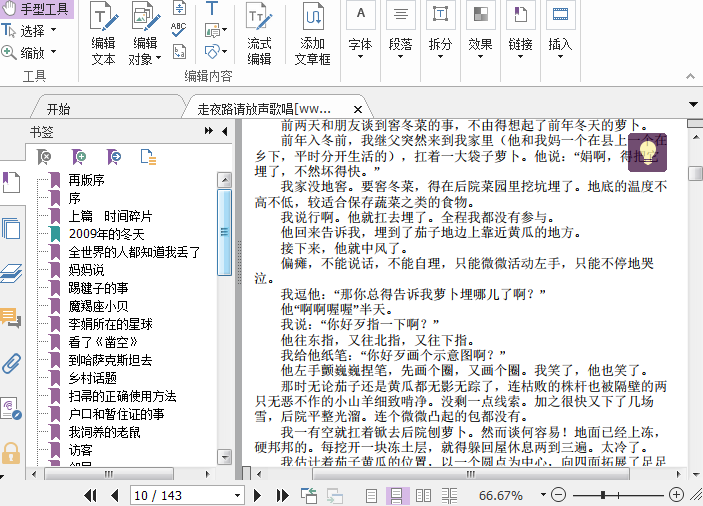The height and width of the screenshot is (506, 703).
Task: Select the bookmark 李娟所在的星球
Action: pyautogui.click(x=110, y=324)
